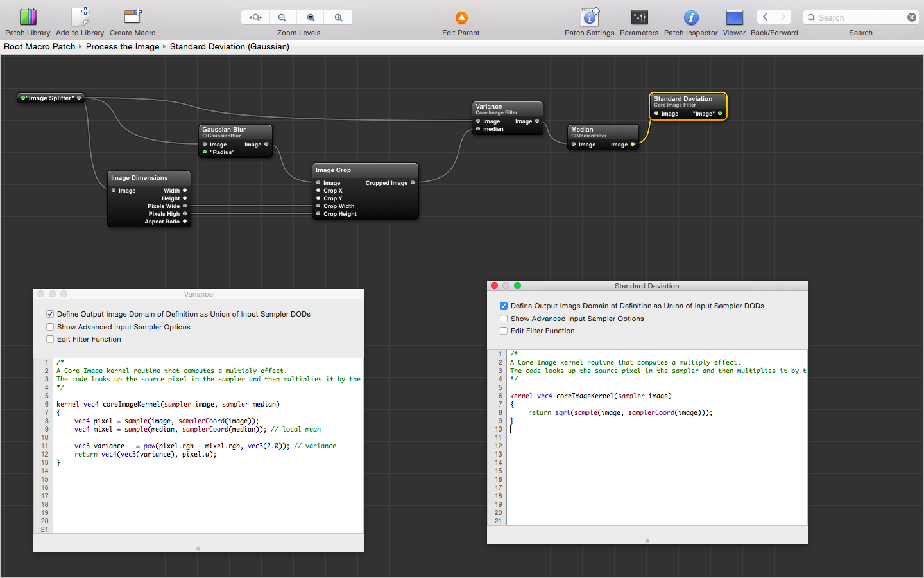Screen dimensions: 924x578
Task: Click the Variance window title bar
Action: pos(198,294)
